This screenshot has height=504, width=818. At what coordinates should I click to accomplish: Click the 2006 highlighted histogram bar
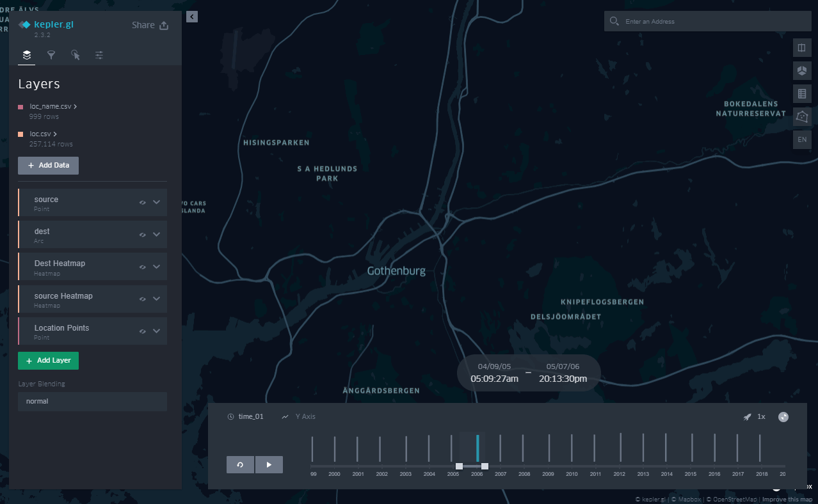point(477,448)
